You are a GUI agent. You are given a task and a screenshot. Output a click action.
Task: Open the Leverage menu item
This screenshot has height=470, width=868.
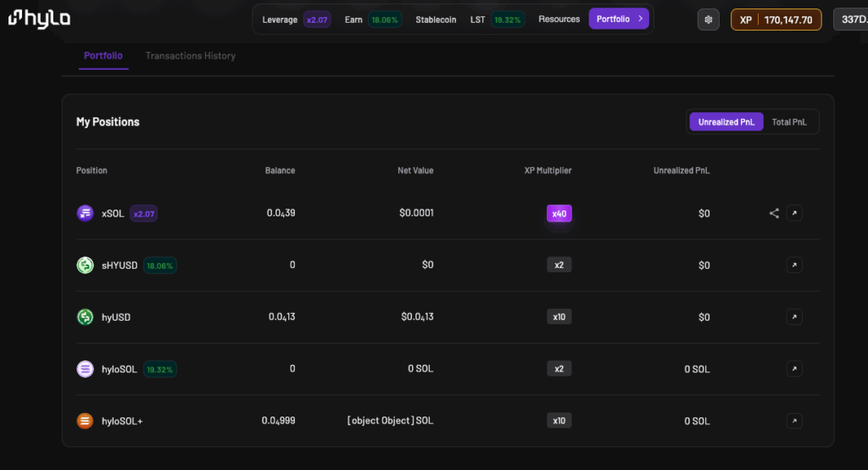(x=280, y=20)
